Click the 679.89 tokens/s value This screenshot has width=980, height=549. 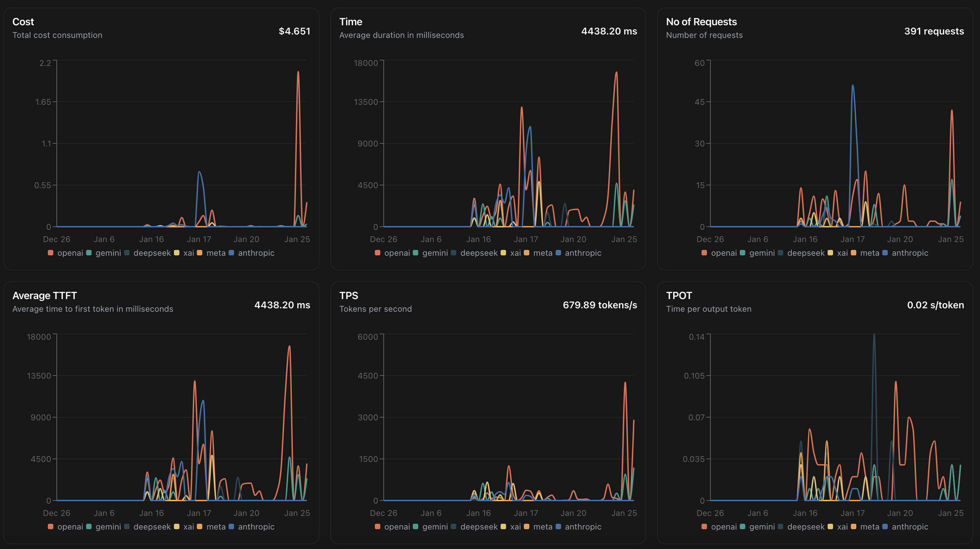click(600, 305)
